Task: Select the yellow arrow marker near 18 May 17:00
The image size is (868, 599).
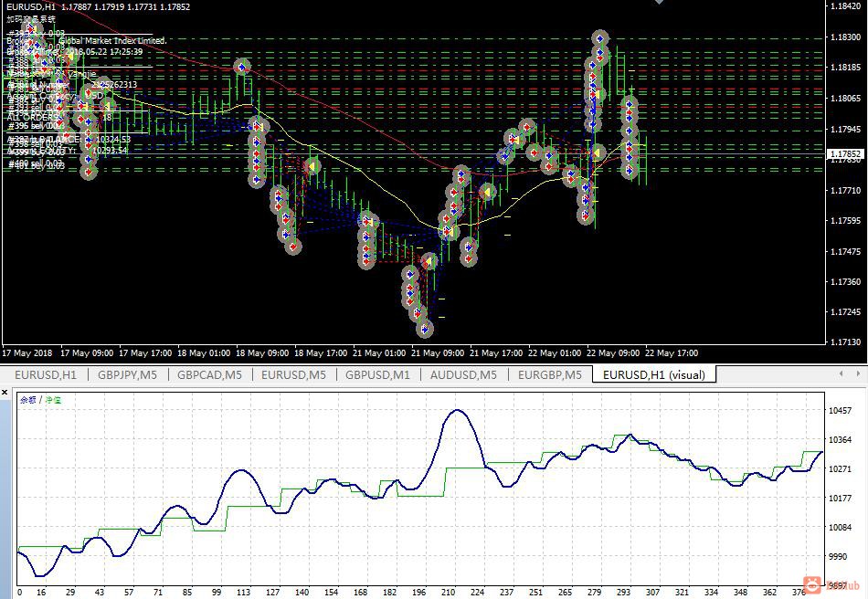Action: [x=312, y=165]
